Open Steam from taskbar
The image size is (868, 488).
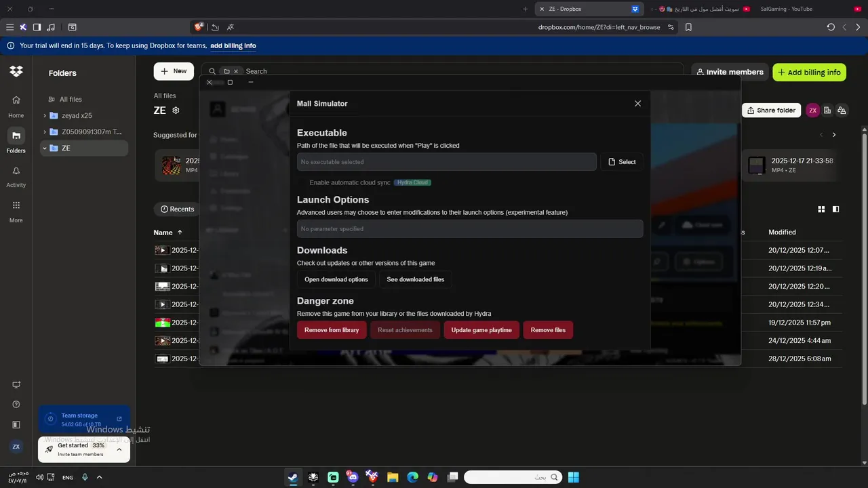click(x=292, y=477)
